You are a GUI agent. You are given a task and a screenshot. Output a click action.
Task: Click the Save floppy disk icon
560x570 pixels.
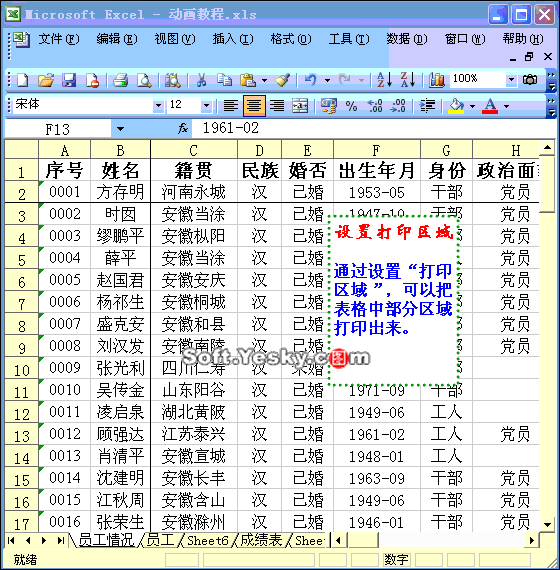click(69, 80)
